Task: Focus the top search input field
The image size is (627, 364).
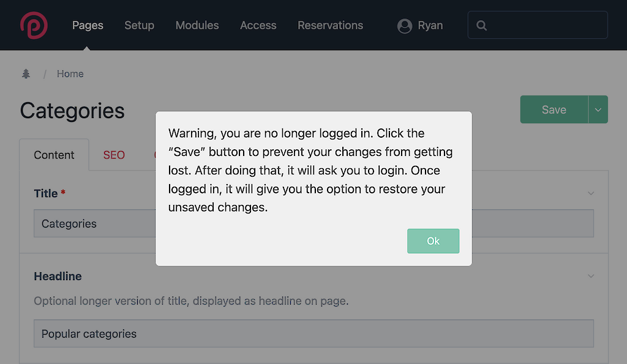Action: pos(538,25)
